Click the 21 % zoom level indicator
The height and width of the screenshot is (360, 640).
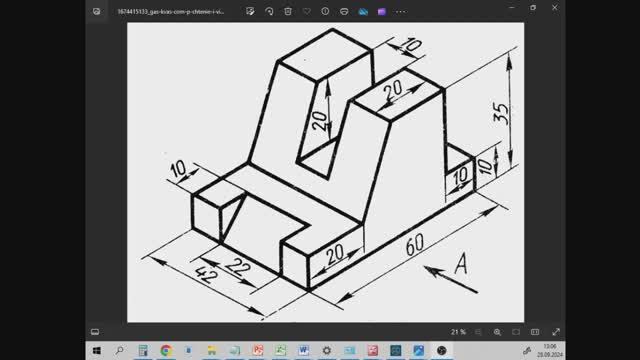458,332
